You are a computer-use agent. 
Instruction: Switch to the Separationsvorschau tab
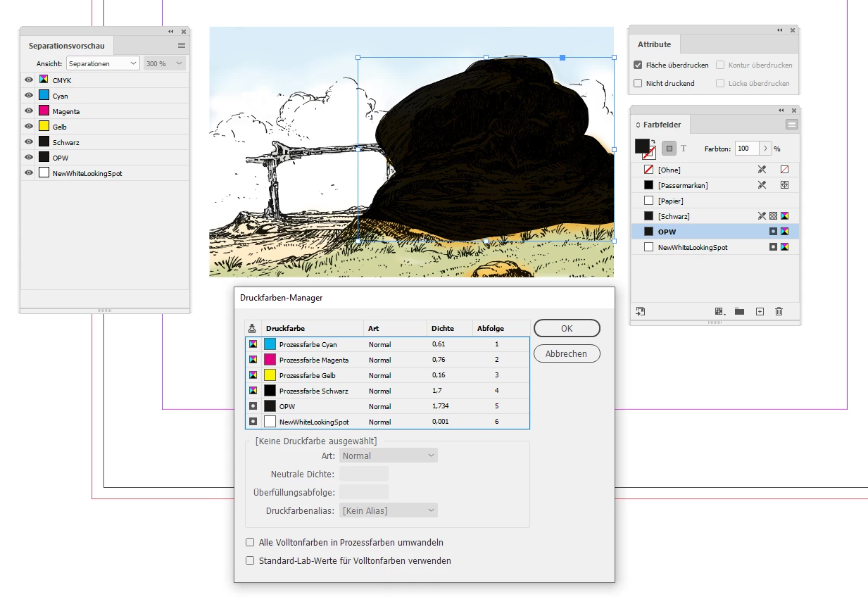click(x=67, y=46)
